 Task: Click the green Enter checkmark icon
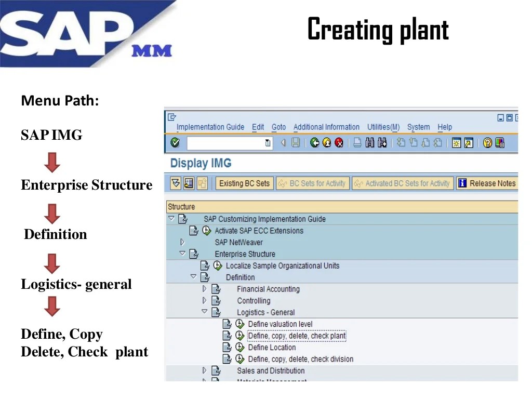point(175,143)
